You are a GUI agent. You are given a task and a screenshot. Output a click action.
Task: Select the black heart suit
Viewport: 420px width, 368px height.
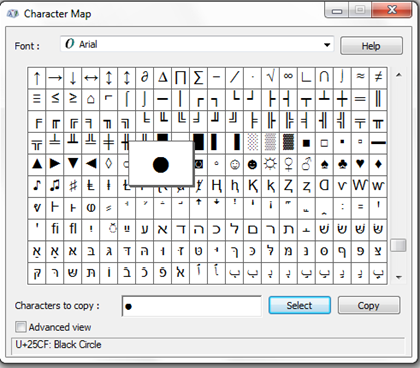[360, 164]
